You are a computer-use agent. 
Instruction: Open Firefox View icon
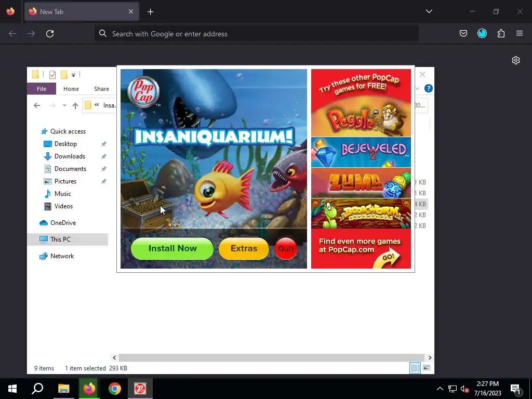coord(10,11)
